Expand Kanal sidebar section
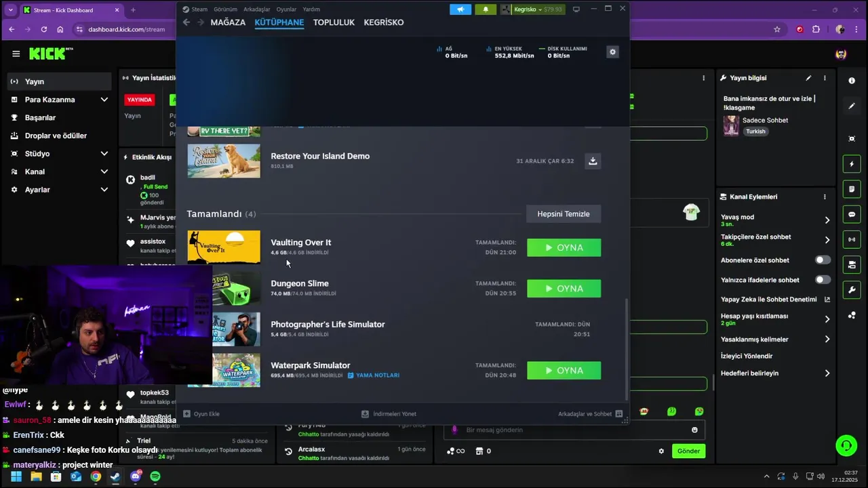The height and width of the screenshot is (488, 868). 104,171
